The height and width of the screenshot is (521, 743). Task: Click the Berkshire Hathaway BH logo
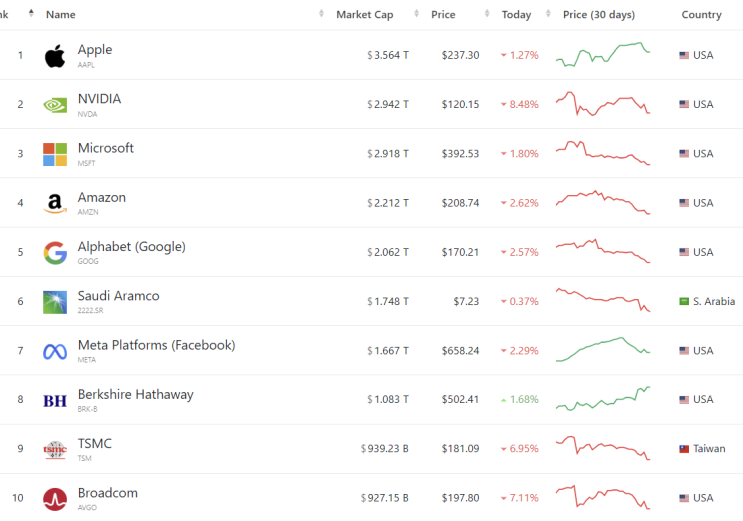coord(55,401)
